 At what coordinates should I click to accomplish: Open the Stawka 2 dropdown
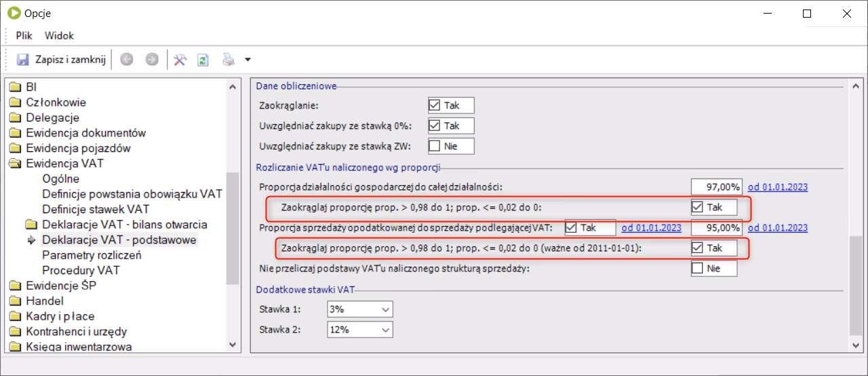click(x=386, y=330)
